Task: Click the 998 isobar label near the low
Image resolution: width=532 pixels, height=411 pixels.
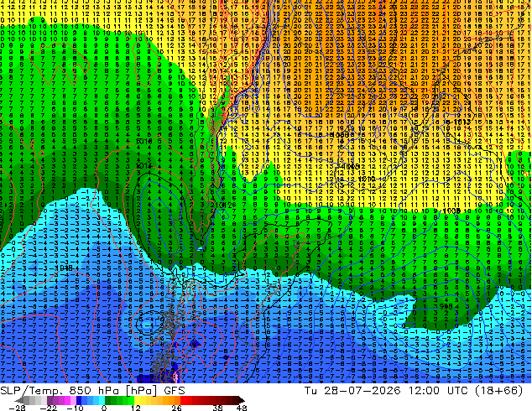Action: (446, 306)
